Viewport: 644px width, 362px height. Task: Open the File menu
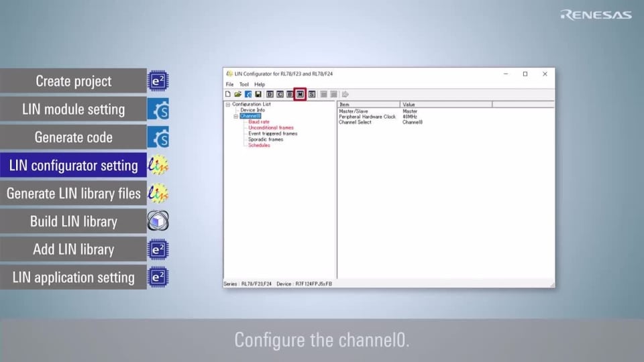229,84
